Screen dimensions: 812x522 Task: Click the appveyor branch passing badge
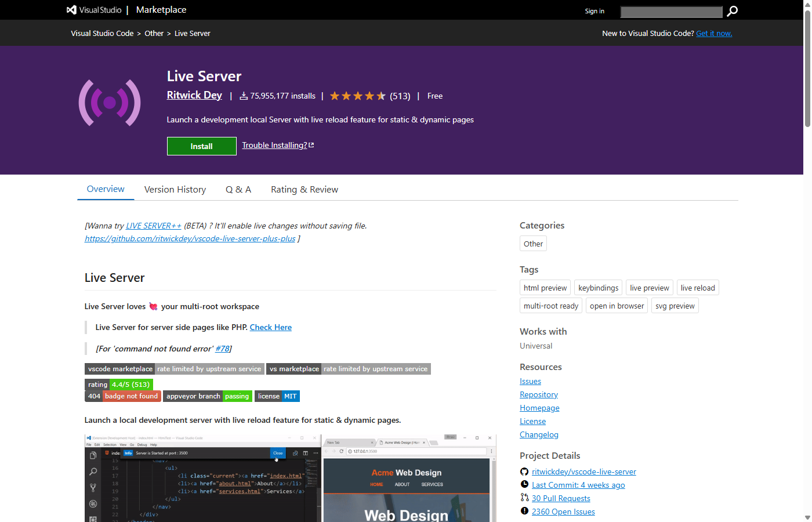208,396
